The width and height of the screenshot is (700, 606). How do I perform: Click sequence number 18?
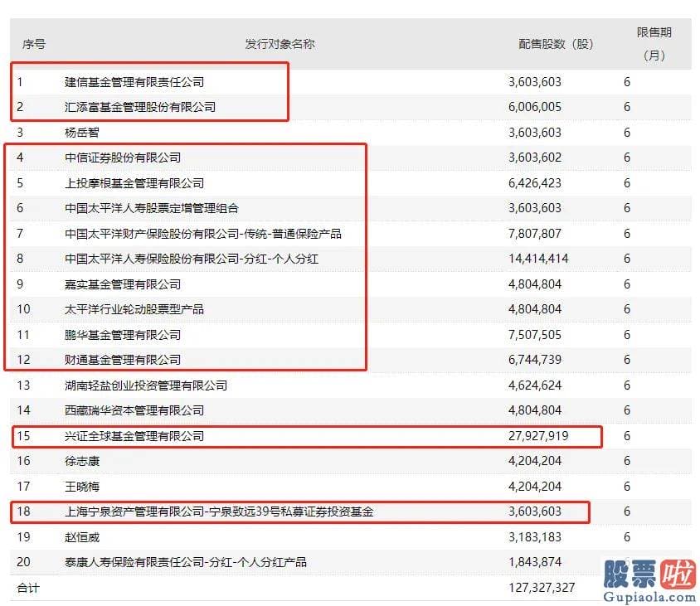pos(23,511)
